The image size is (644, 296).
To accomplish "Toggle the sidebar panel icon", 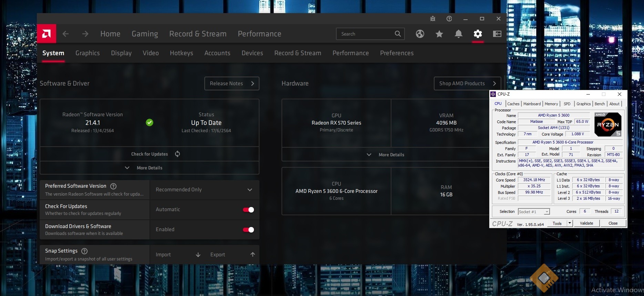I will (497, 34).
